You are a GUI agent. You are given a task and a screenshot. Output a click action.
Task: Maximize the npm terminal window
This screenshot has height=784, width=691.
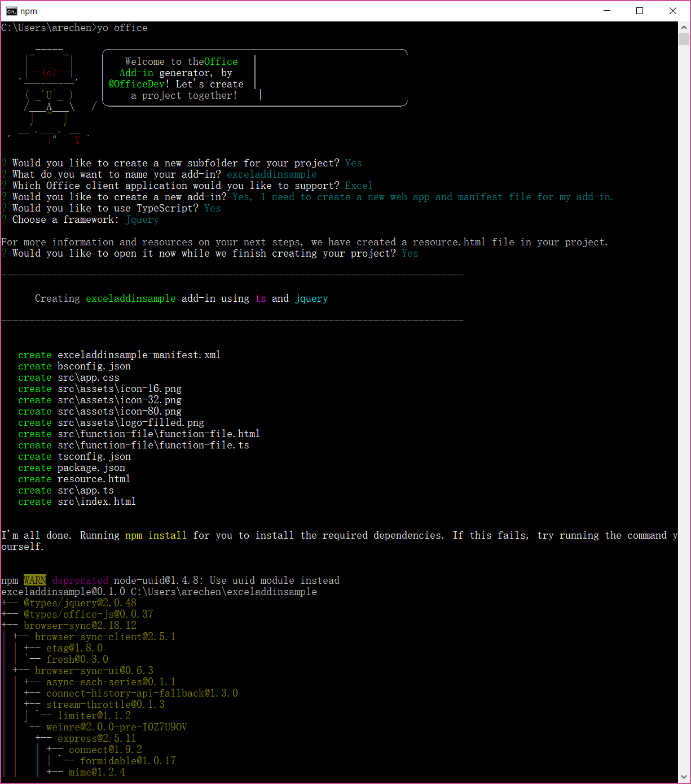[640, 11]
